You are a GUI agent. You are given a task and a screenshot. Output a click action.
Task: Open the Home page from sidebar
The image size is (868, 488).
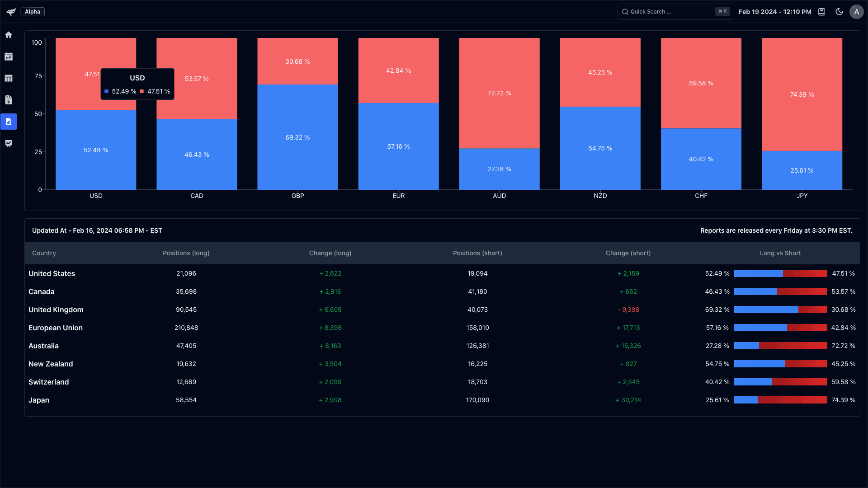(x=9, y=35)
